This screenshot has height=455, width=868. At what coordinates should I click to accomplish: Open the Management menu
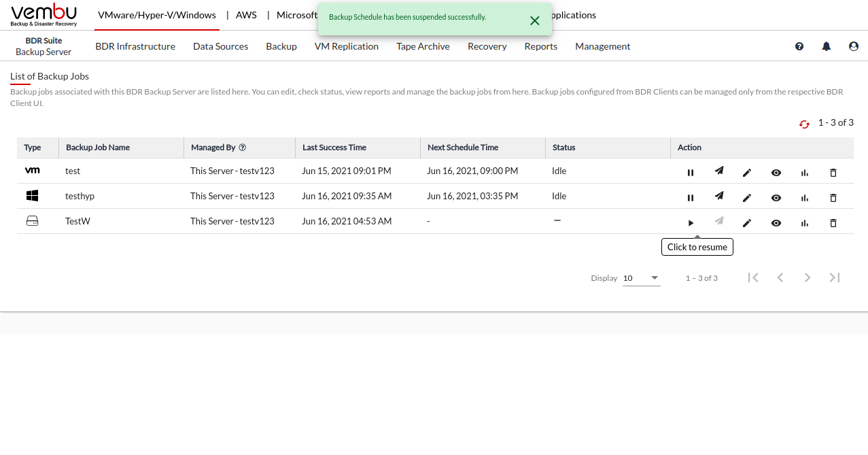tap(602, 46)
